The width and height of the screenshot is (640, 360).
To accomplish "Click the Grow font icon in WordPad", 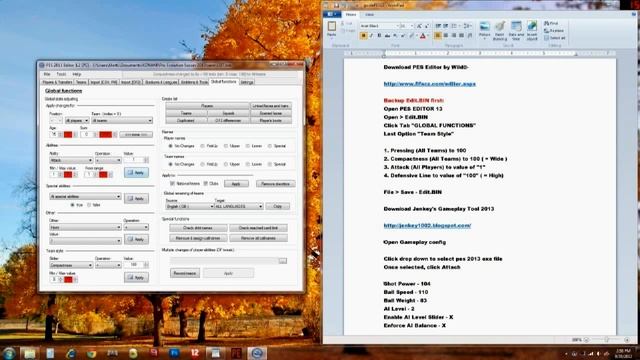I will pos(419,26).
